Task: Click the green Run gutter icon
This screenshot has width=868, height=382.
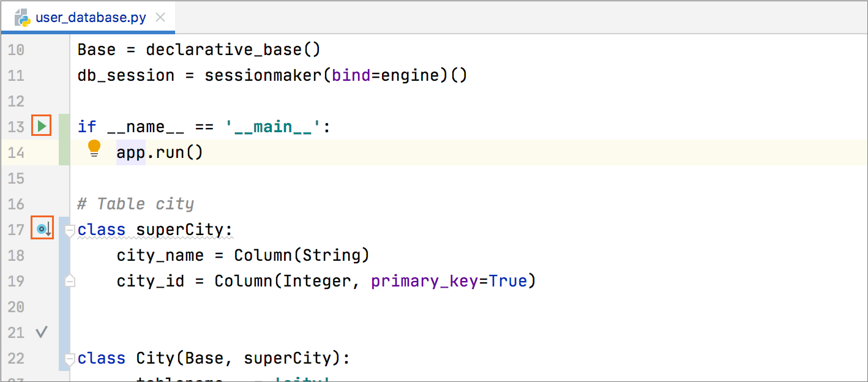Action: coord(42,127)
